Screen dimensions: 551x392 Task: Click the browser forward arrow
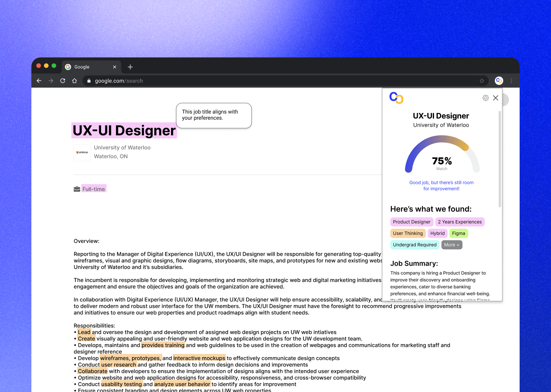(x=51, y=81)
